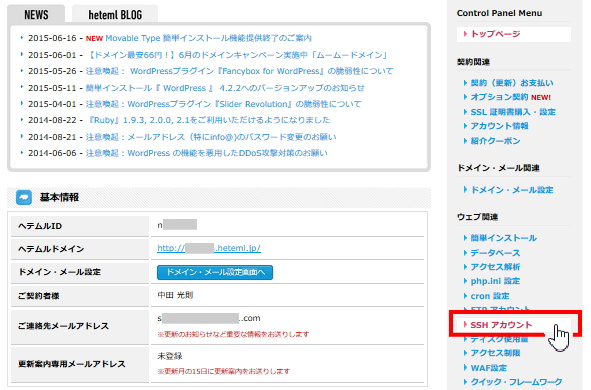Open 簡単インストール menu item
The height and width of the screenshot is (390, 591).
(504, 238)
